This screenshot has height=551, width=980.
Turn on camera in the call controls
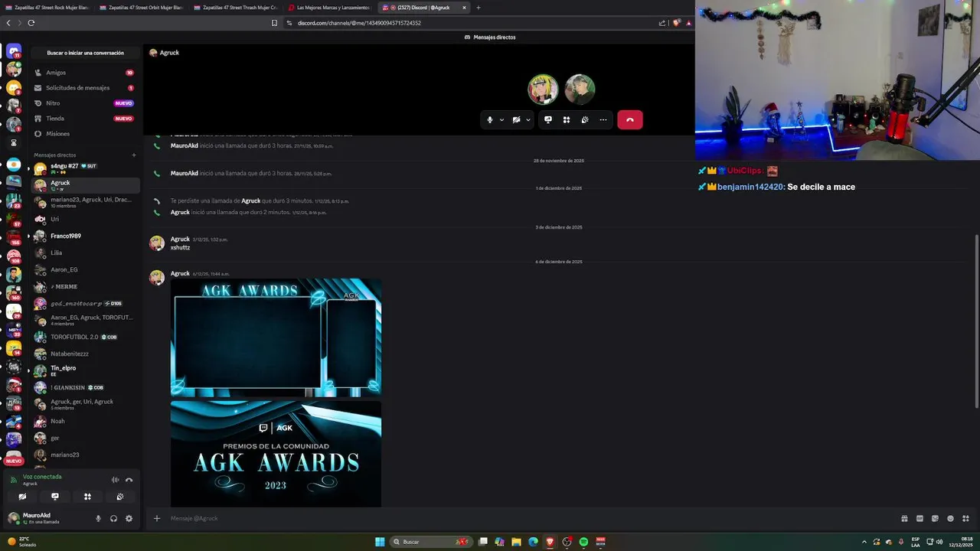(516, 119)
